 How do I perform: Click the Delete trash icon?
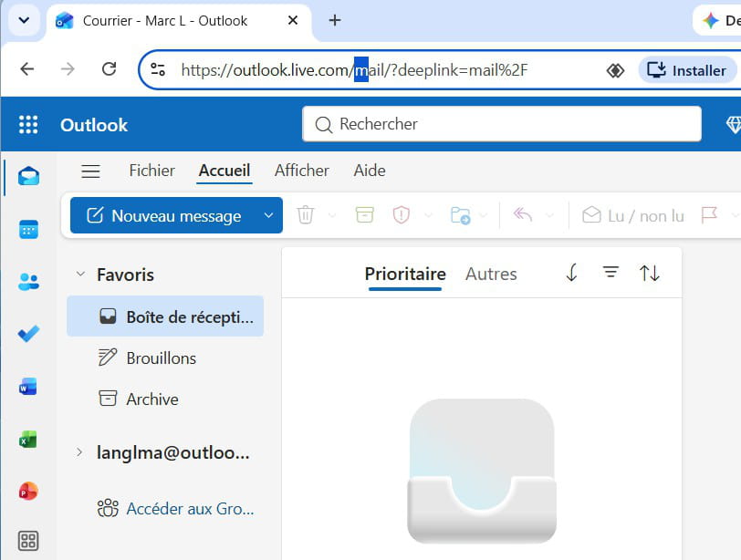point(306,215)
